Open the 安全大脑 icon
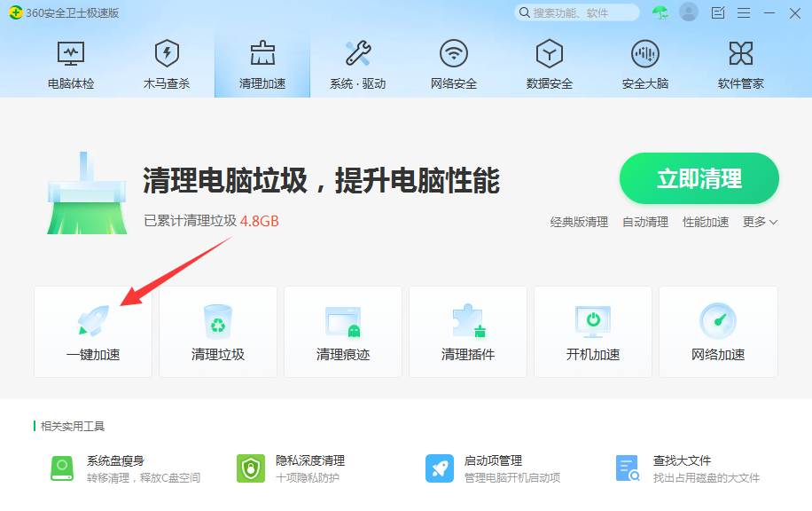 pyautogui.click(x=645, y=53)
